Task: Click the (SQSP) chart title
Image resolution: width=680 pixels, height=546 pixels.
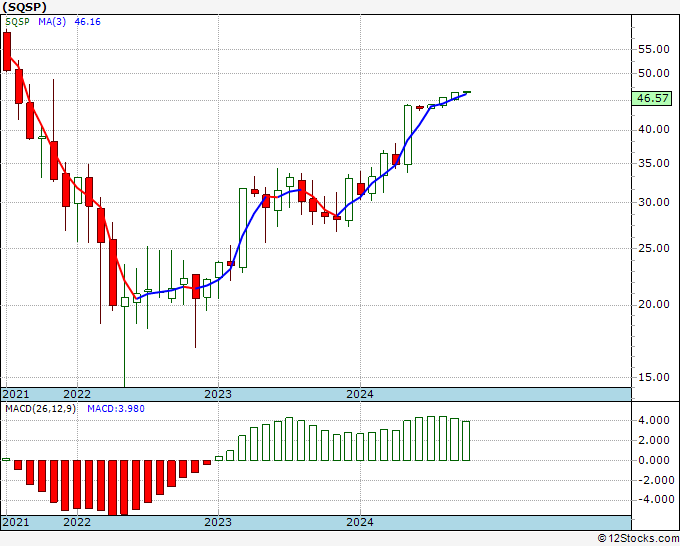Action: [24, 7]
